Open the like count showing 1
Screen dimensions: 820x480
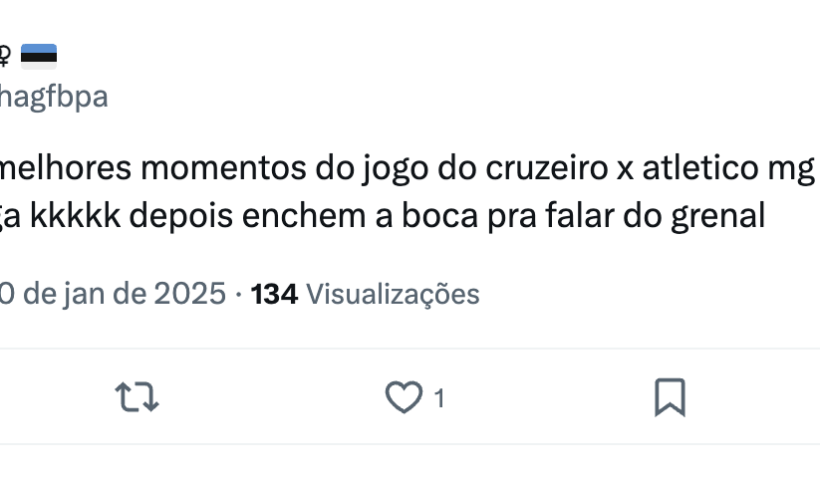pyautogui.click(x=438, y=399)
